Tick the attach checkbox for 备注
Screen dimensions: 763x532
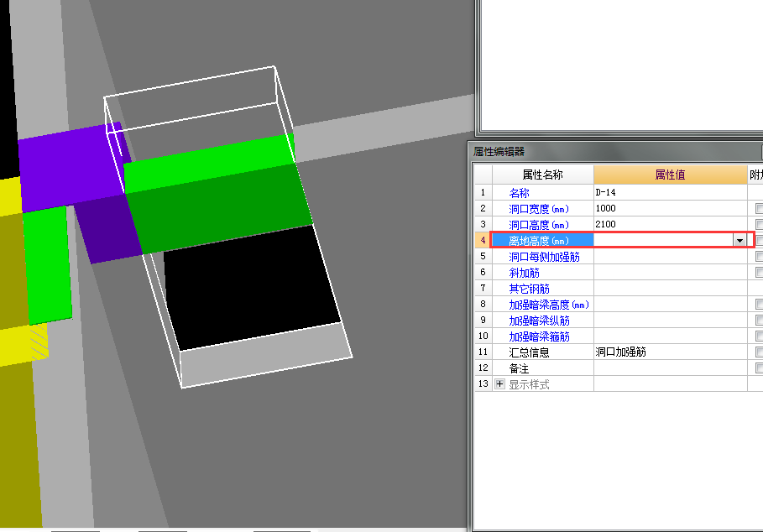[759, 368]
